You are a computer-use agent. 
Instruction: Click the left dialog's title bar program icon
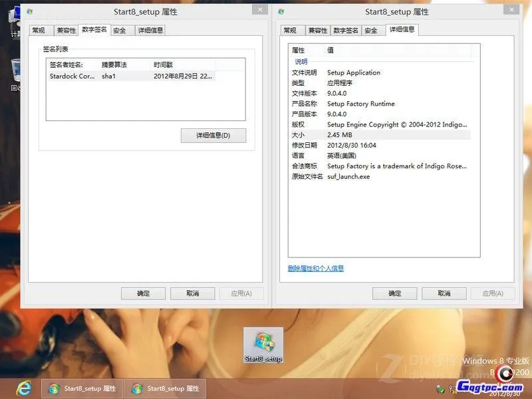tap(29, 10)
